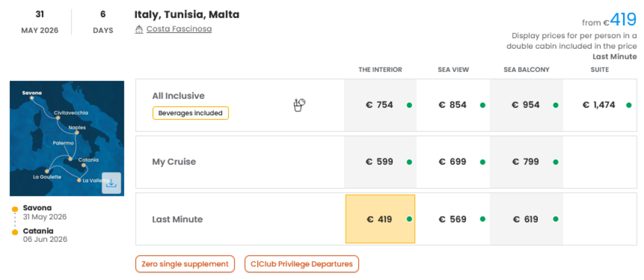This screenshot has width=644, height=280.
Task: Click the ship icon beside Costa Fascinosa
Action: 139,29
